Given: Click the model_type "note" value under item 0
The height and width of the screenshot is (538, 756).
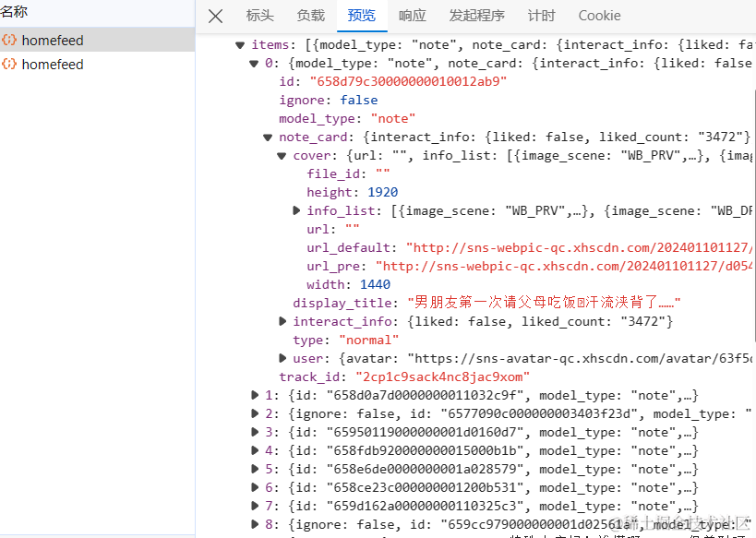Looking at the screenshot, I should coord(393,119).
